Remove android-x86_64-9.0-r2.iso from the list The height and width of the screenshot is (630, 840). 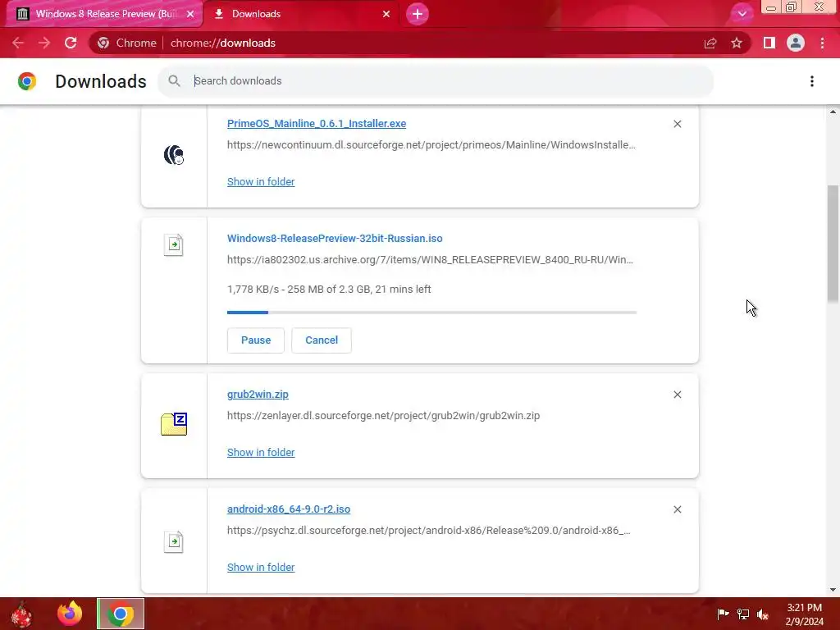click(x=677, y=509)
